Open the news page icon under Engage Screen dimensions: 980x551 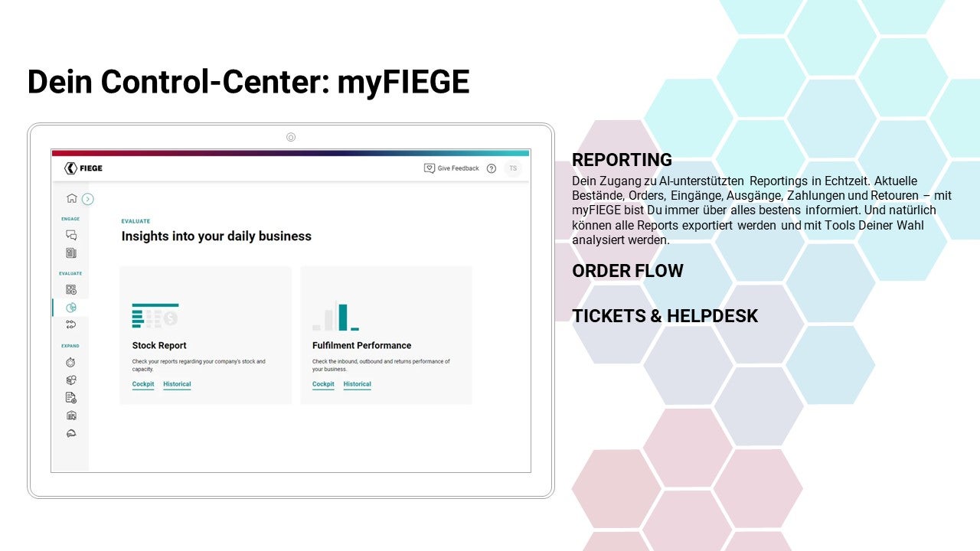(x=71, y=253)
